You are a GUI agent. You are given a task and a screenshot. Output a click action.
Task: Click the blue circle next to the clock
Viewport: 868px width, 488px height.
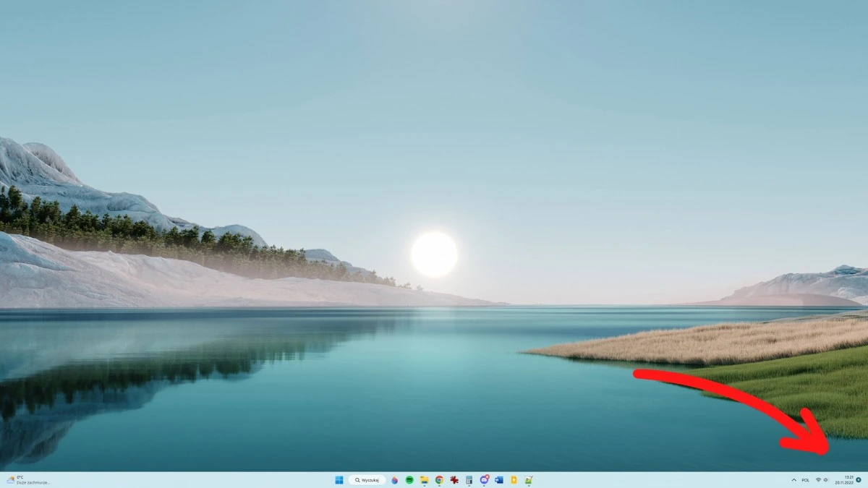pyautogui.click(x=859, y=479)
